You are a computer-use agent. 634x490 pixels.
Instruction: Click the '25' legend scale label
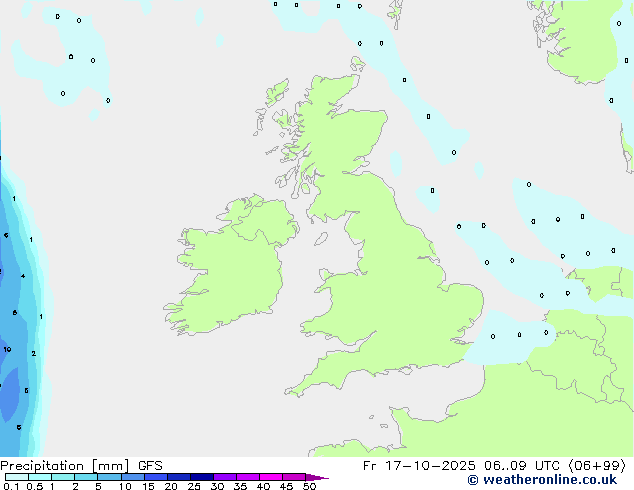coord(194,486)
